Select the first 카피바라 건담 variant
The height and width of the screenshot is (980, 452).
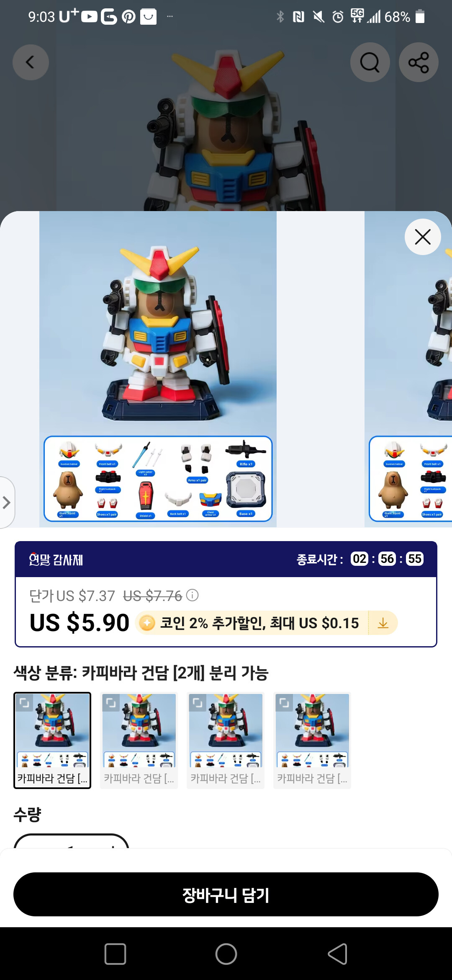pyautogui.click(x=52, y=740)
